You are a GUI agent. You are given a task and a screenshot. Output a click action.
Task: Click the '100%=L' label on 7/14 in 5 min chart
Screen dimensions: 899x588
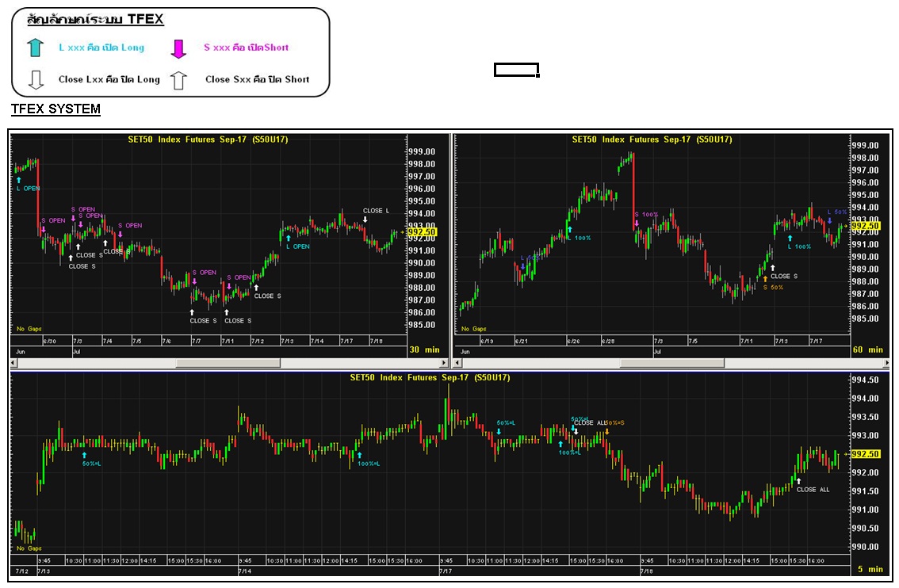click(369, 464)
